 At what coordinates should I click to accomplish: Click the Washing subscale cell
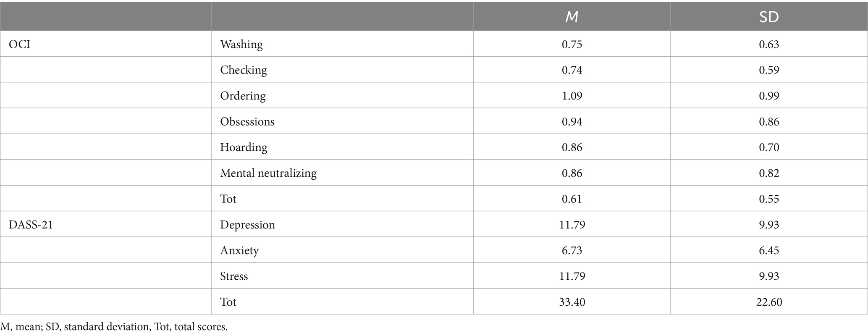point(241,44)
